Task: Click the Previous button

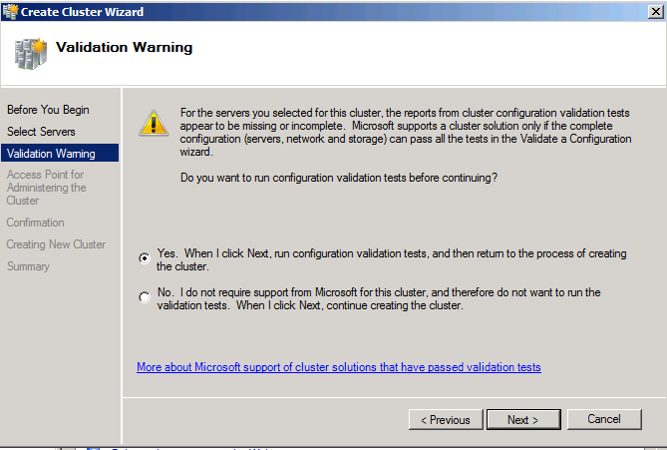Action: tap(445, 419)
